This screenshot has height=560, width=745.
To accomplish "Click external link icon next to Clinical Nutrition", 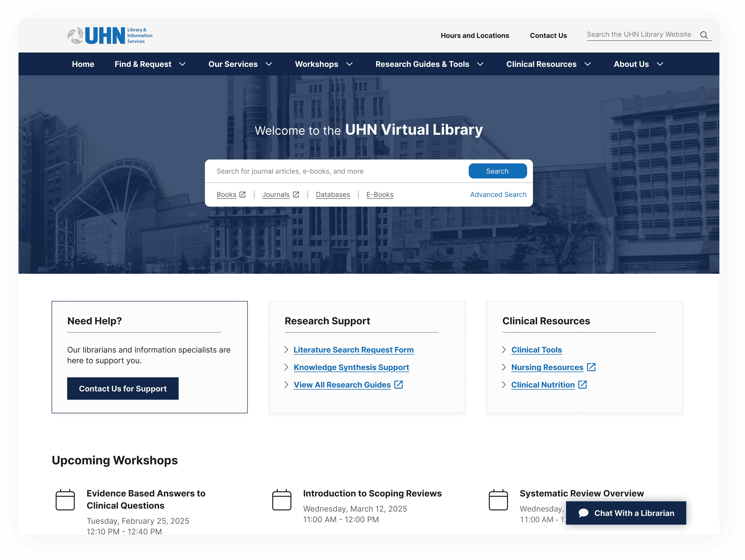I will pos(582,385).
